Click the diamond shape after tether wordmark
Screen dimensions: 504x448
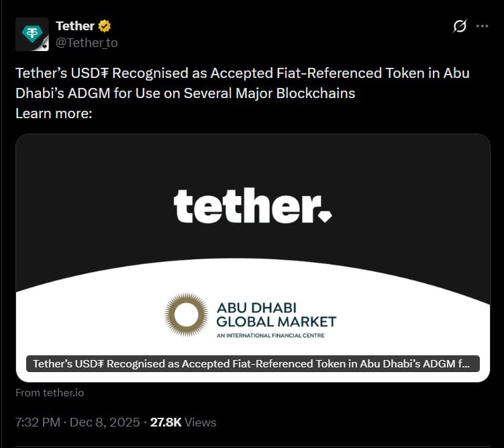click(x=325, y=216)
